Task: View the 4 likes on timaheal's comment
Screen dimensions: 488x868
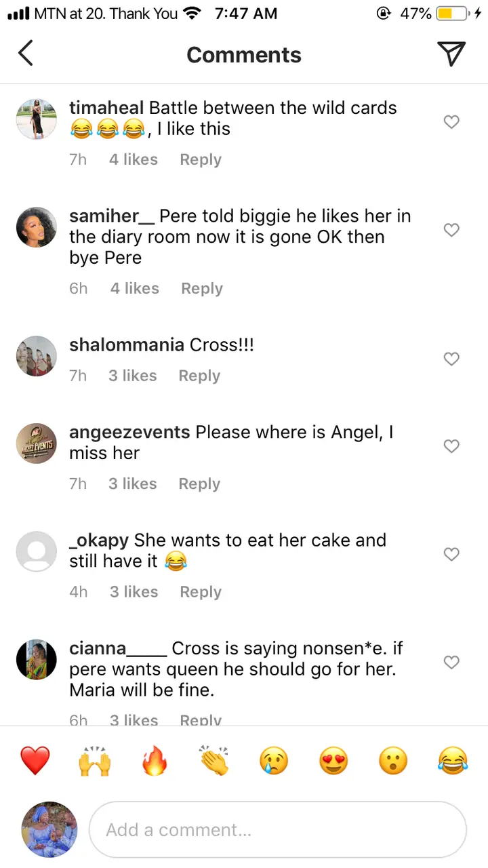Action: (134, 160)
